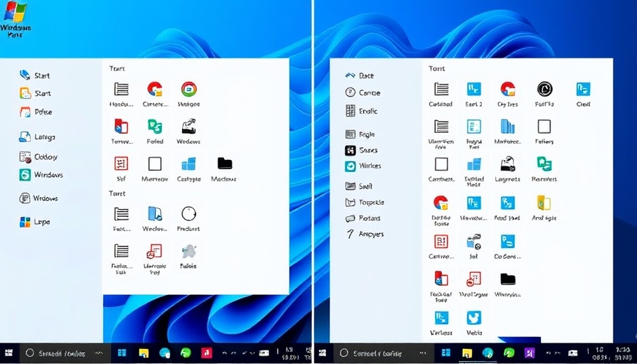Open the black 'Wedows' tile in left menu

[188, 132]
